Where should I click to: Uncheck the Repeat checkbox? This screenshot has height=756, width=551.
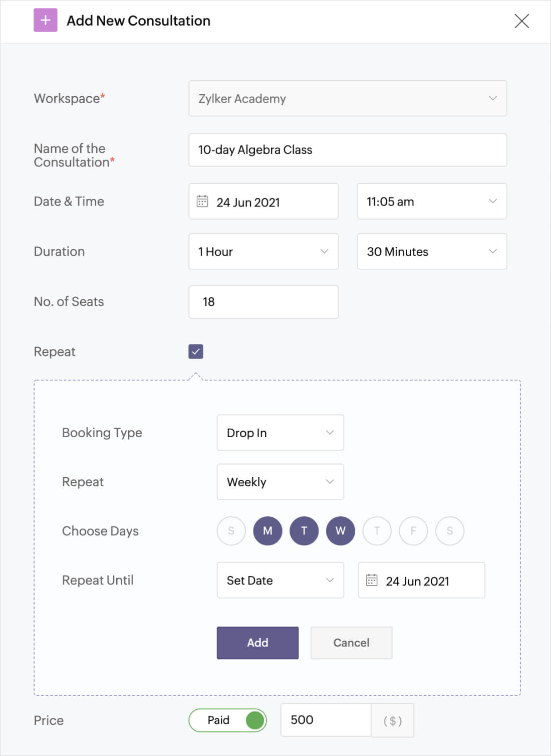click(196, 351)
